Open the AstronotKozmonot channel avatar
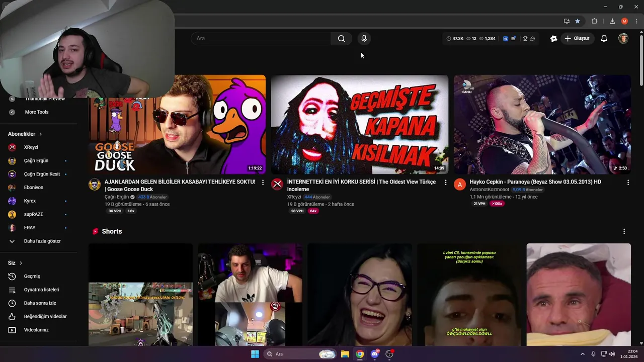Viewport: 644px width, 362px height. coord(460,184)
